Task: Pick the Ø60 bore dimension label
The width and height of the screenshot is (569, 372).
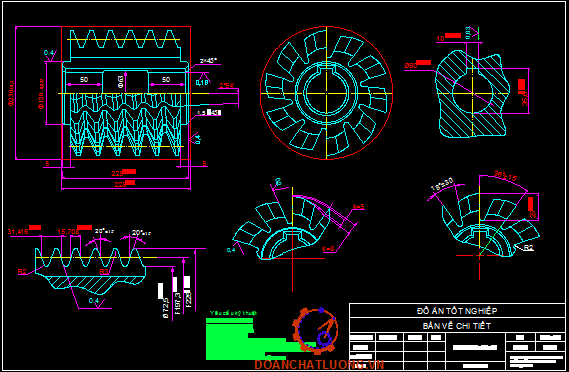Action: click(410, 66)
